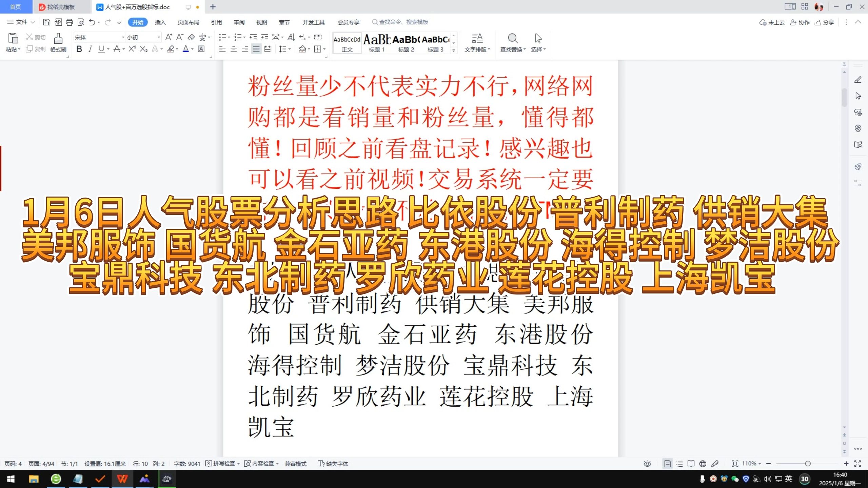This screenshot has width=868, height=488.
Task: Open the File (文件) menu
Action: (x=21, y=22)
